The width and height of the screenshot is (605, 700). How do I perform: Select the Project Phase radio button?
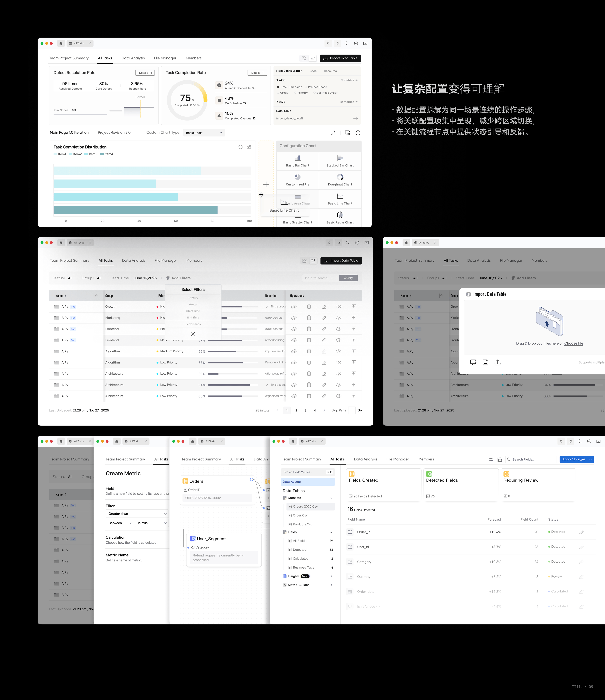point(306,87)
